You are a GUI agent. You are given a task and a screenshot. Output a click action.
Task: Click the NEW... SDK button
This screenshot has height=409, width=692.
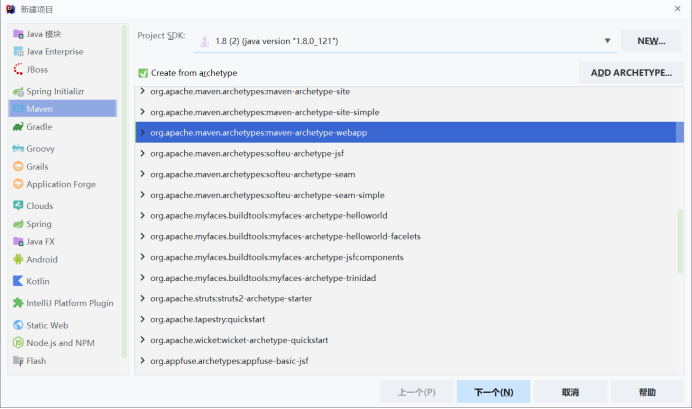[x=651, y=41]
